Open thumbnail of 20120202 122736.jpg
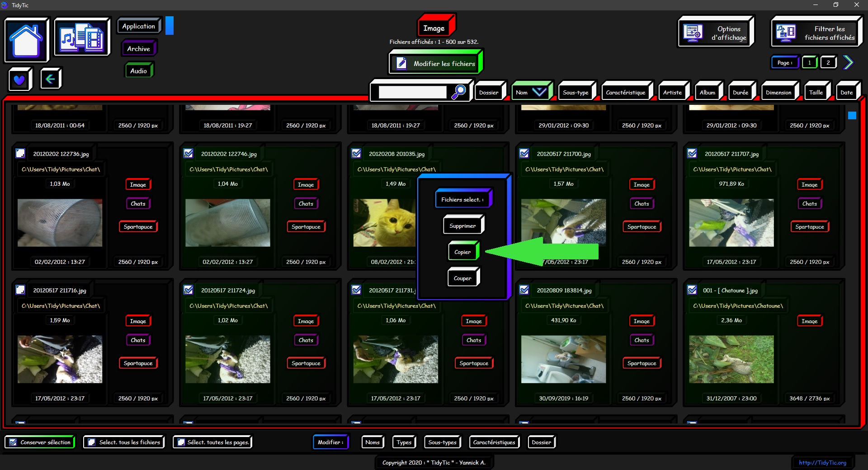868x470 pixels. pos(60,223)
